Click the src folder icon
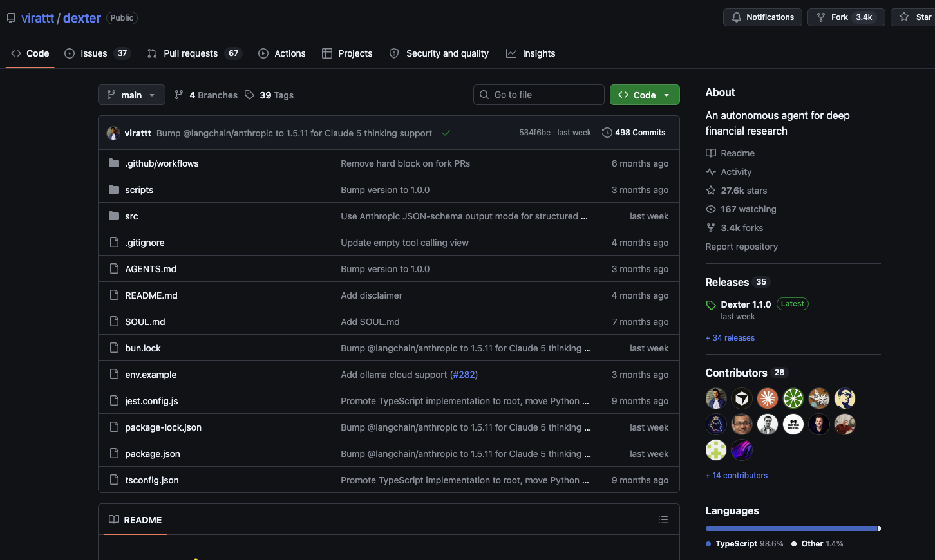 coord(114,216)
